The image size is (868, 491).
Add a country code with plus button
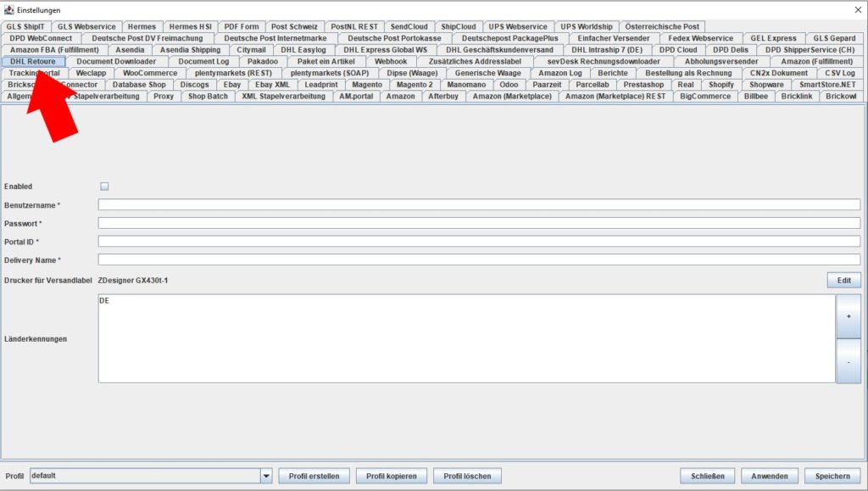tap(848, 316)
